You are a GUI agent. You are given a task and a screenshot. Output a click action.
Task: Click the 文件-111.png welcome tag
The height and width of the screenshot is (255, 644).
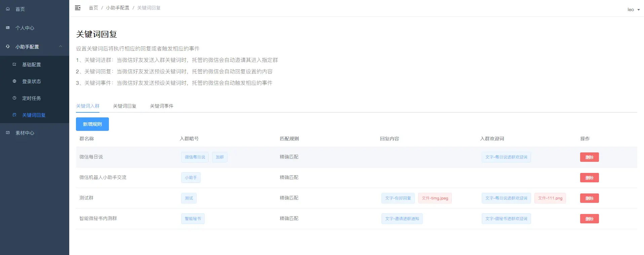pos(550,198)
